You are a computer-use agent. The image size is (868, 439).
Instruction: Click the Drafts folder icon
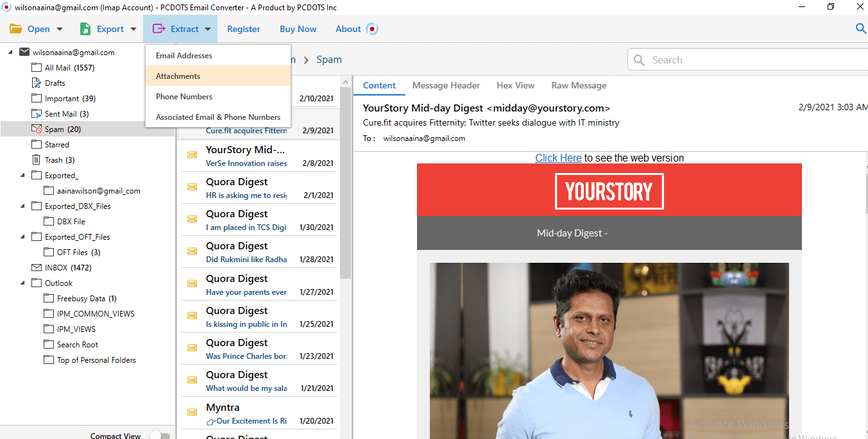37,83
